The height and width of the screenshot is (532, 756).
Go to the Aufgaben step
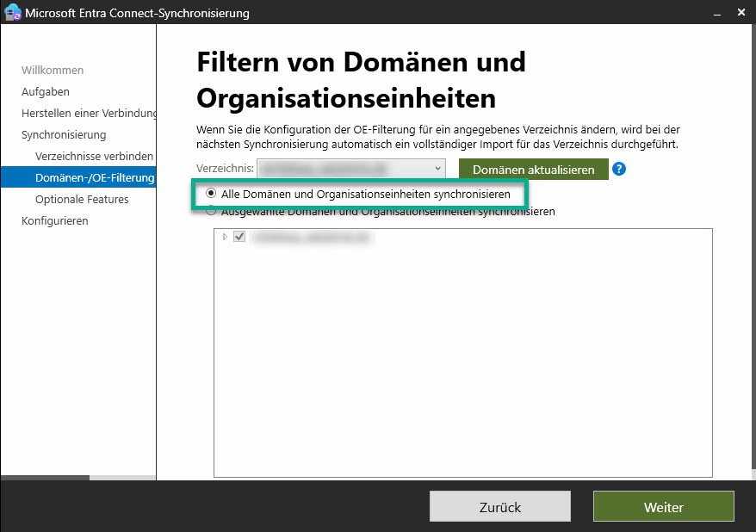click(46, 91)
